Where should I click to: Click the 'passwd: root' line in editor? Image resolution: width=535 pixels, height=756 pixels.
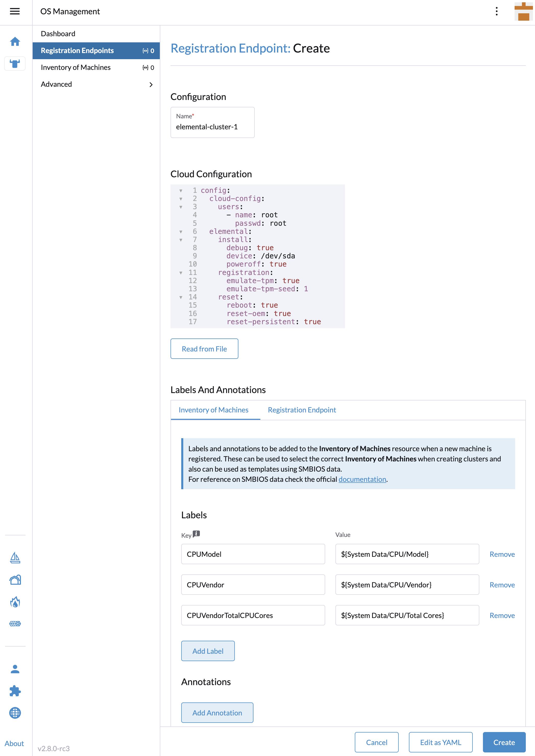261,224
